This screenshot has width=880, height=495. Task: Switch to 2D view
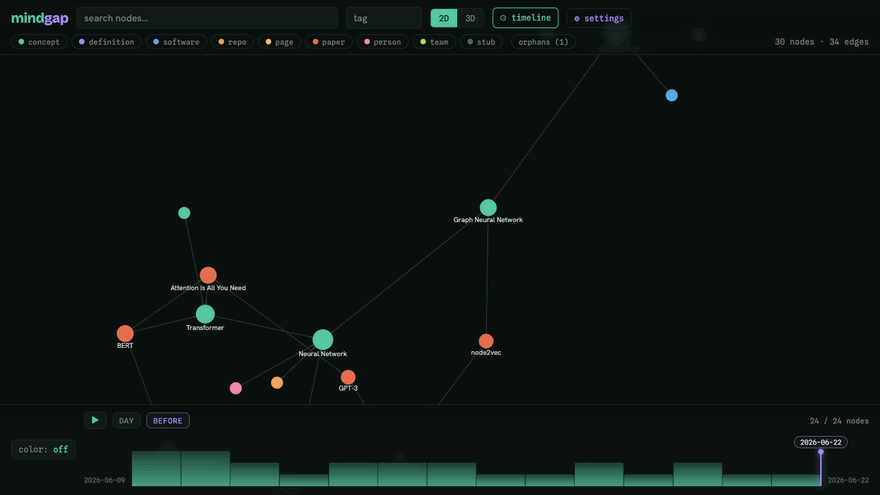(x=443, y=18)
